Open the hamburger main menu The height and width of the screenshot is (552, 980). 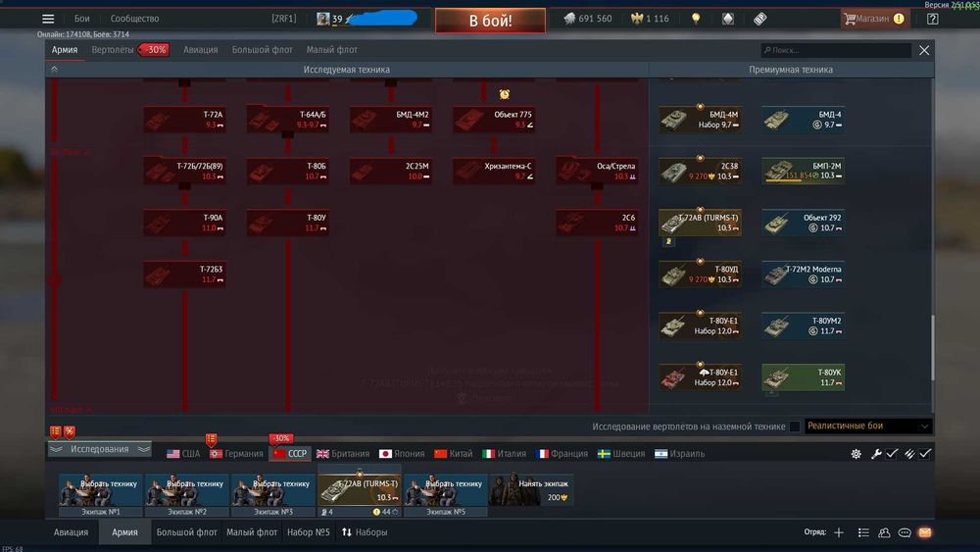tap(48, 19)
